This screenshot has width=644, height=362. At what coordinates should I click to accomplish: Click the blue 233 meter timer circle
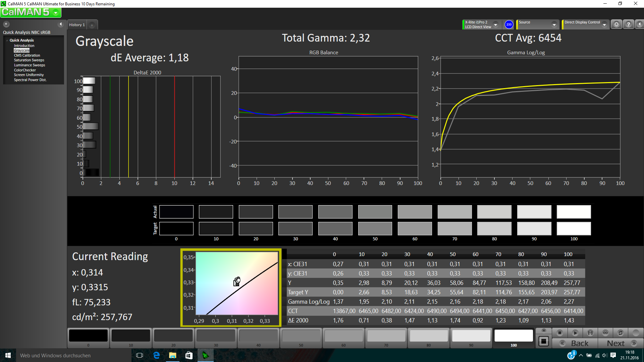pos(509,24)
